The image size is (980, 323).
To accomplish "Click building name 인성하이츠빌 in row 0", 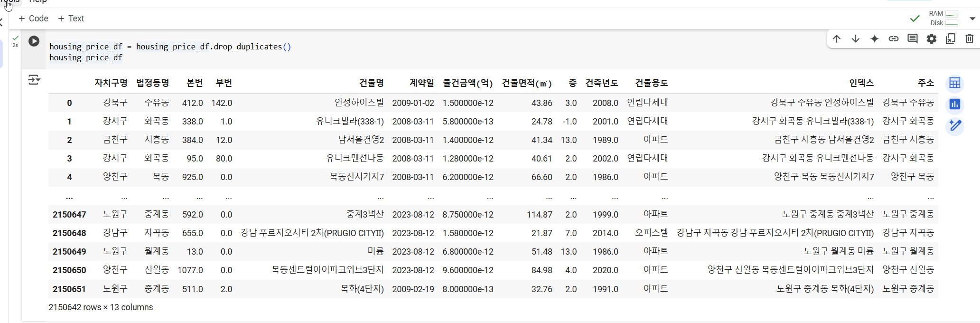I will [x=359, y=103].
